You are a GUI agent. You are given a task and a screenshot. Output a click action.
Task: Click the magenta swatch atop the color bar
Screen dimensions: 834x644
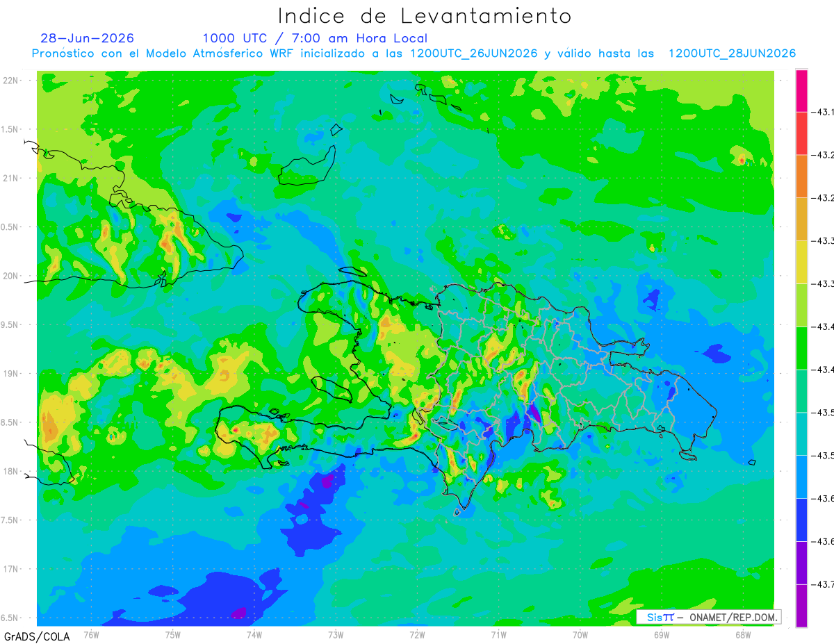(x=801, y=90)
